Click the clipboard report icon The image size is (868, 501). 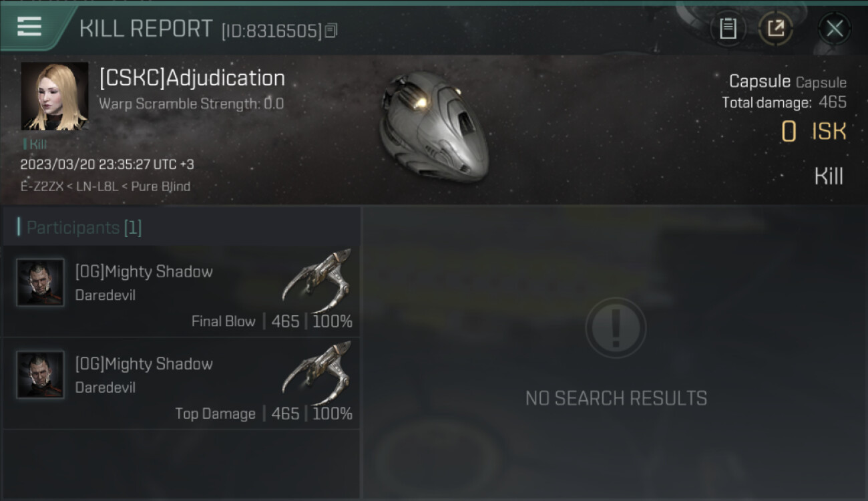(728, 28)
